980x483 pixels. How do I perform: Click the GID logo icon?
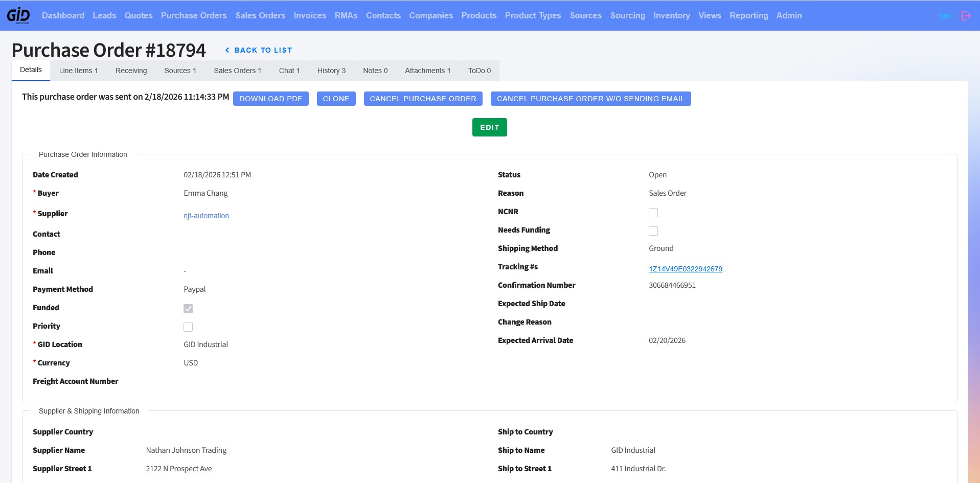pos(18,15)
